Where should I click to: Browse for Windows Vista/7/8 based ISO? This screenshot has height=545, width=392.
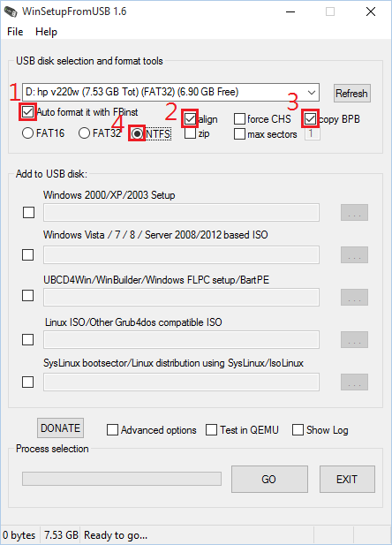pos(354,254)
